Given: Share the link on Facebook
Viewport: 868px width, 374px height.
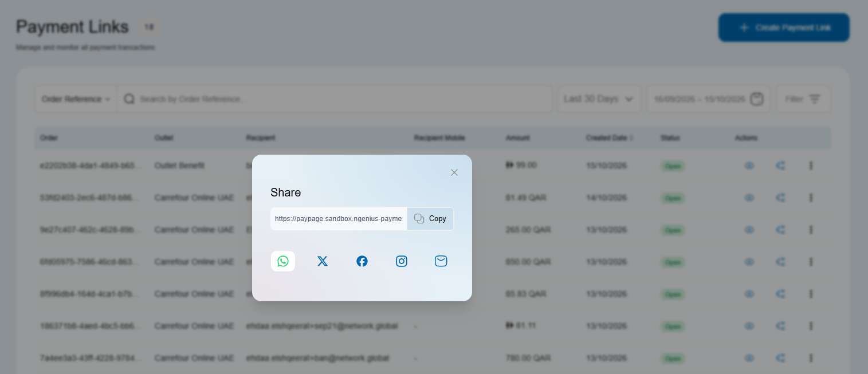Looking at the screenshot, I should [x=362, y=261].
